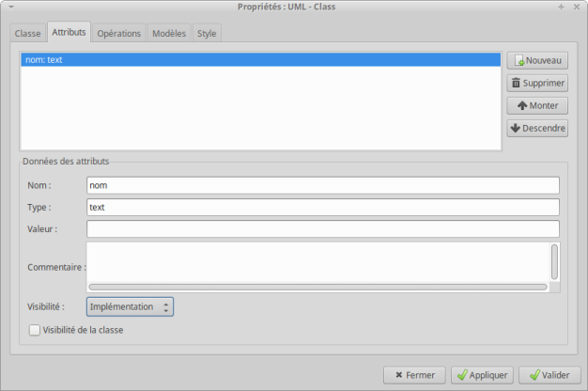Viewport: 588px width, 391px height.
Task: Open the Style tab
Action: (x=207, y=34)
